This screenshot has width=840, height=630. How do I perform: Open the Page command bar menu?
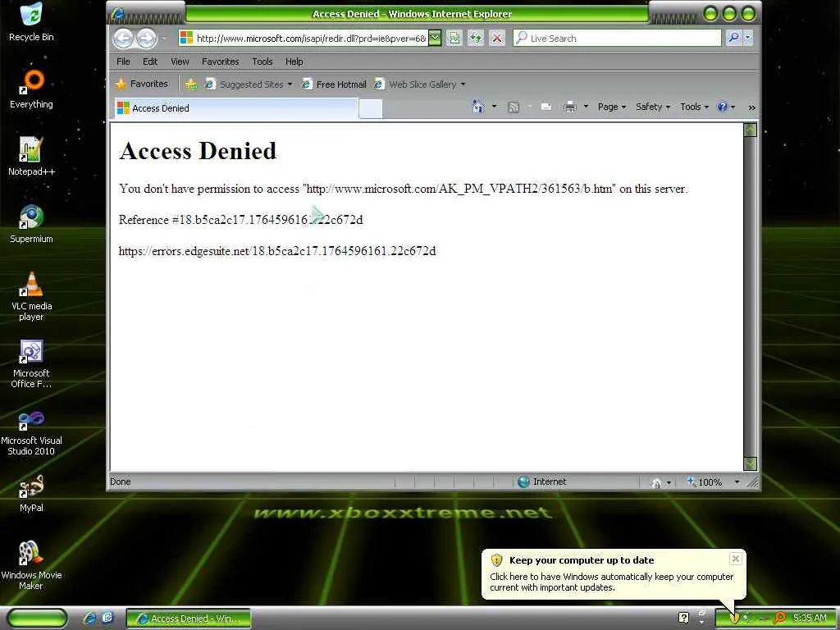tap(612, 107)
